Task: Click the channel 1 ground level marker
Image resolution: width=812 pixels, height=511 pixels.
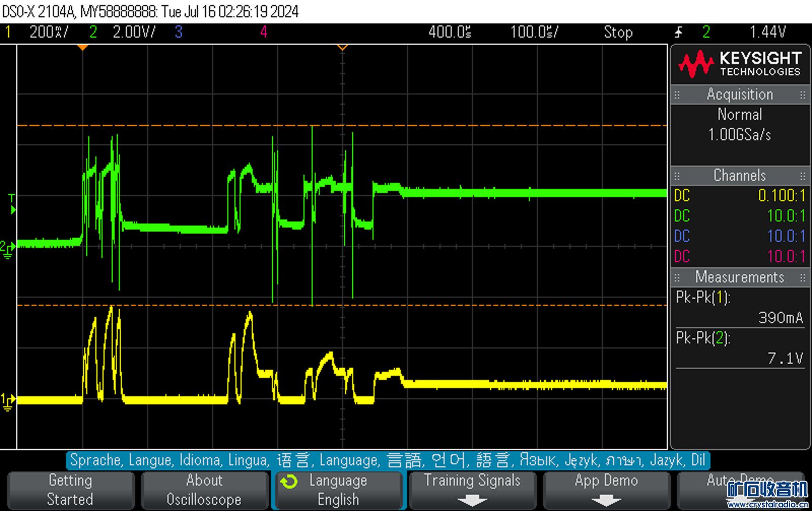Action: point(8,401)
